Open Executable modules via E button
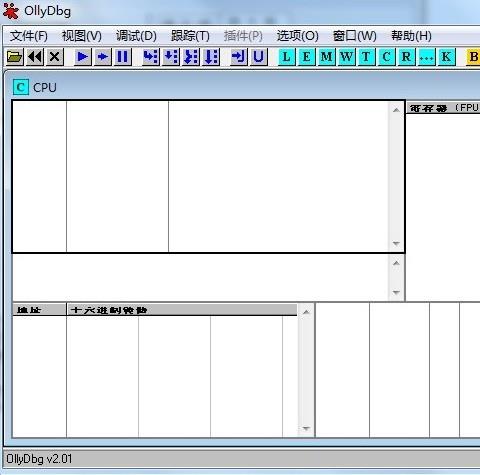The image size is (480, 475). (306, 57)
